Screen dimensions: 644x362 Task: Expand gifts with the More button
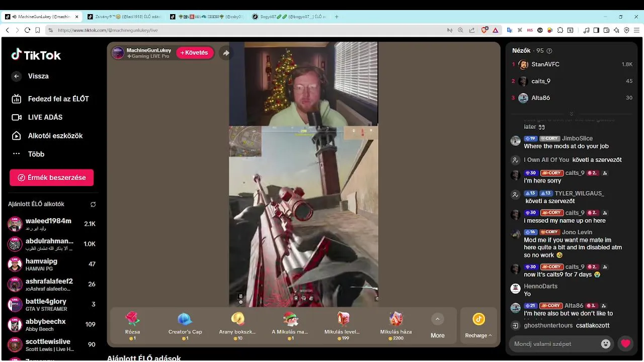[x=437, y=326]
